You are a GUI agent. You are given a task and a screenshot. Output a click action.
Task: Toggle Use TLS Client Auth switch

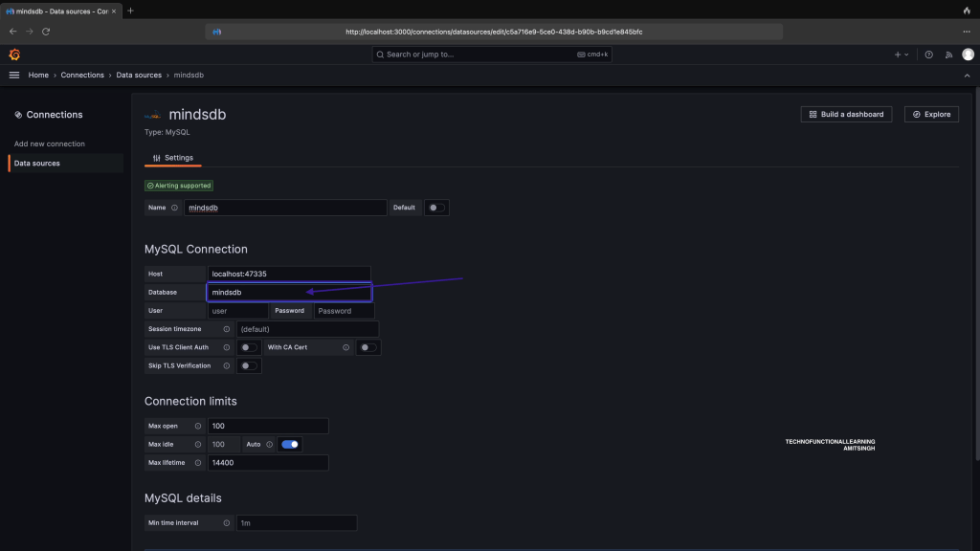[249, 347]
